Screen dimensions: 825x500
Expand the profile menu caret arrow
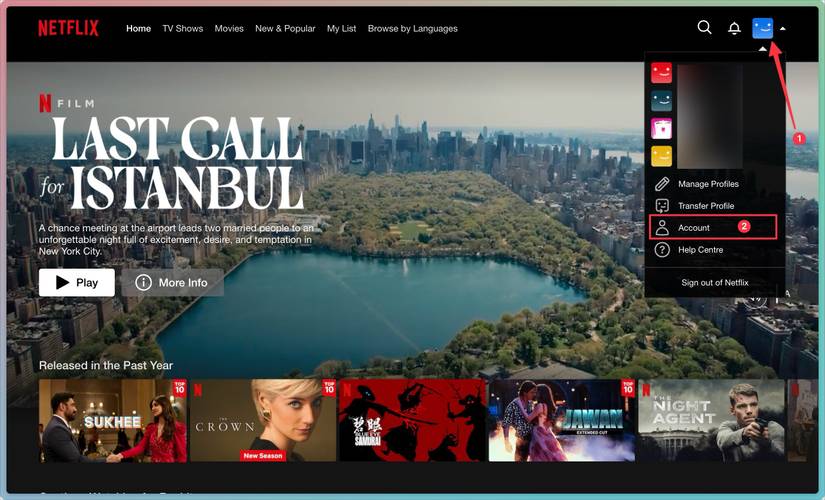(783, 29)
